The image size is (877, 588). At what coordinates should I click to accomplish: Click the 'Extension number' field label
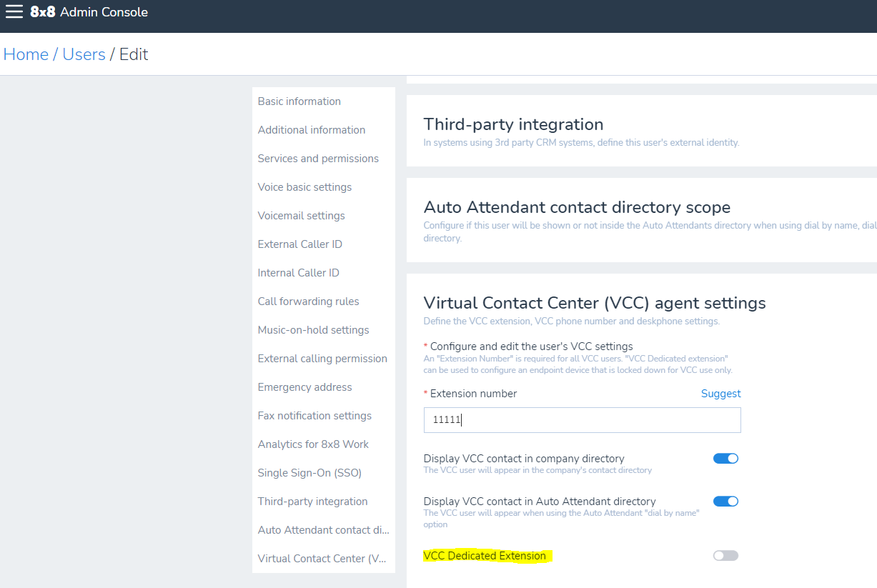point(473,394)
